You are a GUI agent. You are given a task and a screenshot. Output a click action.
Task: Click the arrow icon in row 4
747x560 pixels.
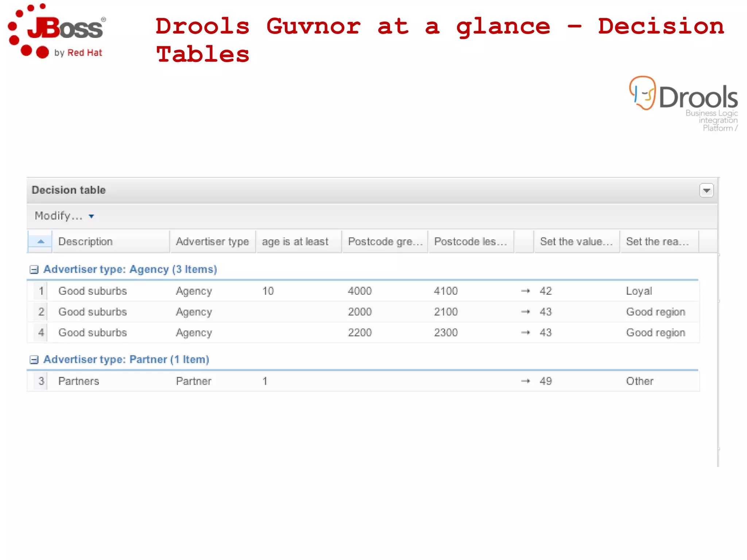(x=525, y=333)
